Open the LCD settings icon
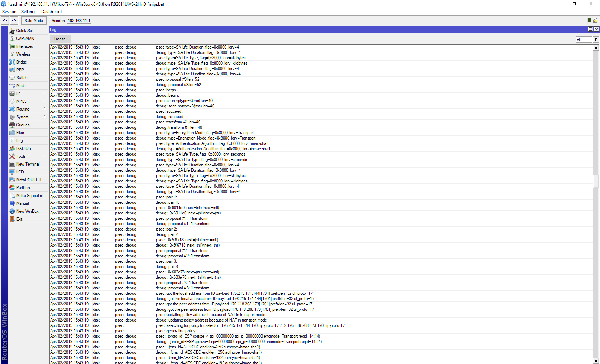Viewport: 600px width, 364px height. (12, 172)
